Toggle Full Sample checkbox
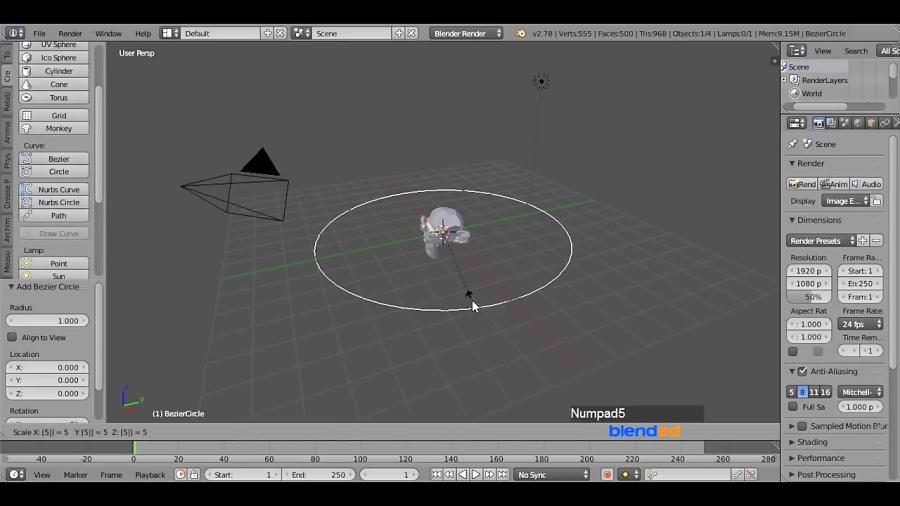Screen dimensions: 900x506 pyautogui.click(x=793, y=407)
